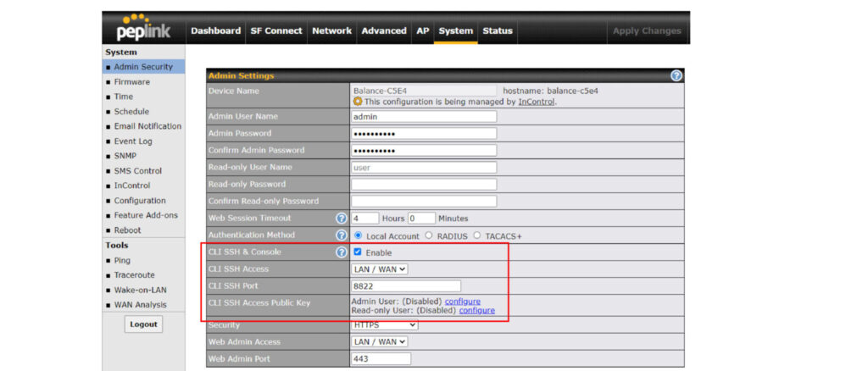The height and width of the screenshot is (371, 868).
Task: Choose Local Account authentication method
Action: coord(358,235)
